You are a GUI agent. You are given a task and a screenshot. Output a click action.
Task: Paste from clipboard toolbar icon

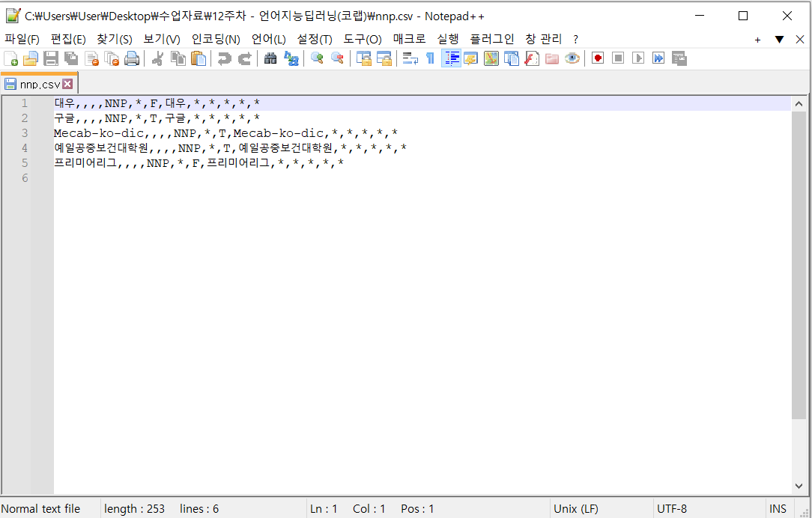[x=199, y=58]
